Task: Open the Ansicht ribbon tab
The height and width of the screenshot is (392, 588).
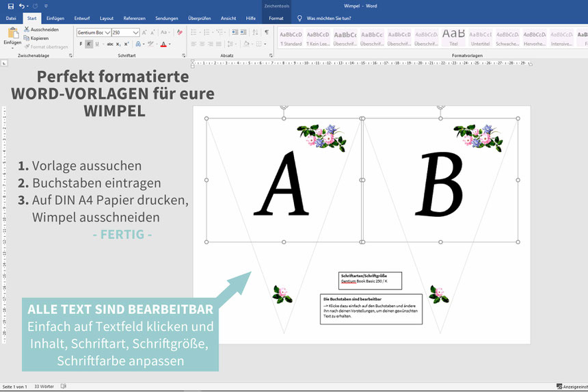Action: [x=228, y=18]
